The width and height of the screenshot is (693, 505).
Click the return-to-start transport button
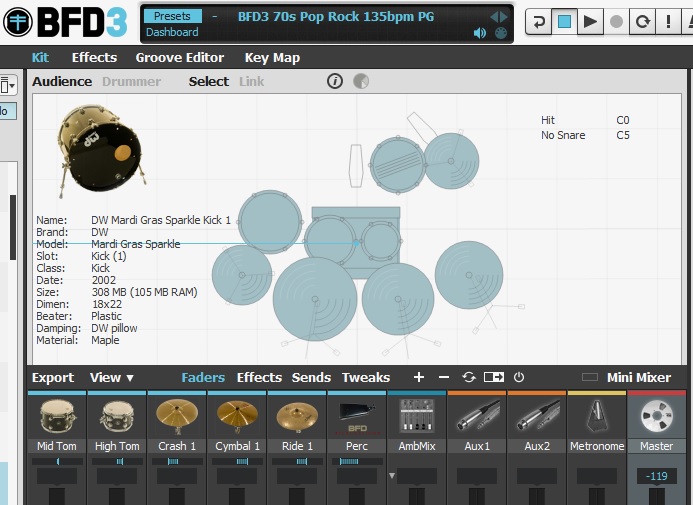[x=538, y=21]
